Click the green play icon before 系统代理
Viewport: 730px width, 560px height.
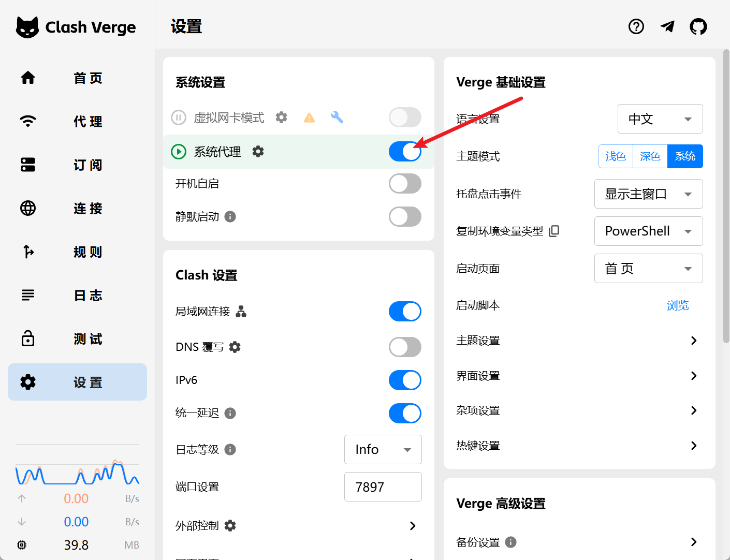[179, 152]
